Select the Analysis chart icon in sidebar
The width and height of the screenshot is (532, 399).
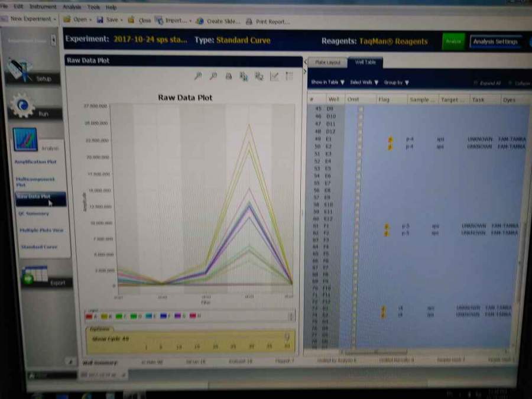[25, 139]
